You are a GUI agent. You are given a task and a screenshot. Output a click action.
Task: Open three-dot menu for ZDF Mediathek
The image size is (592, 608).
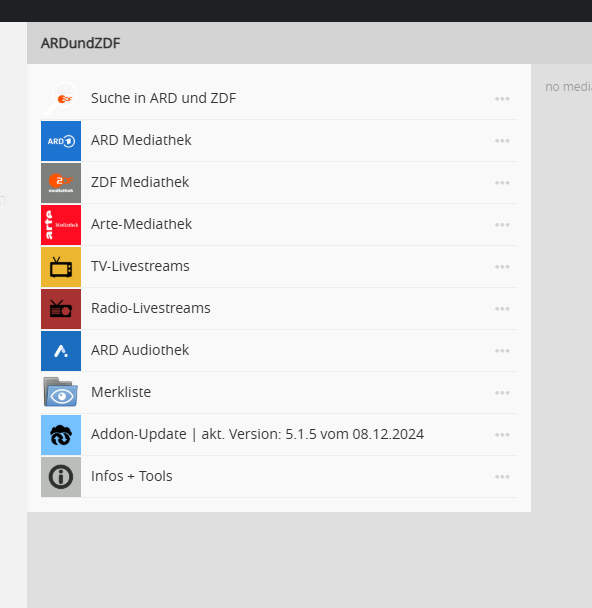[502, 183]
